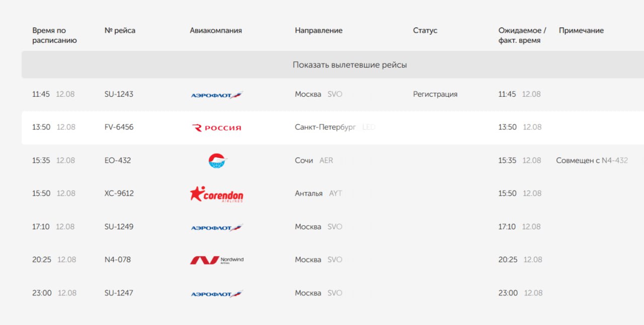Click the 'Время по расписанию' column header
The height and width of the screenshot is (325, 644).
point(54,35)
